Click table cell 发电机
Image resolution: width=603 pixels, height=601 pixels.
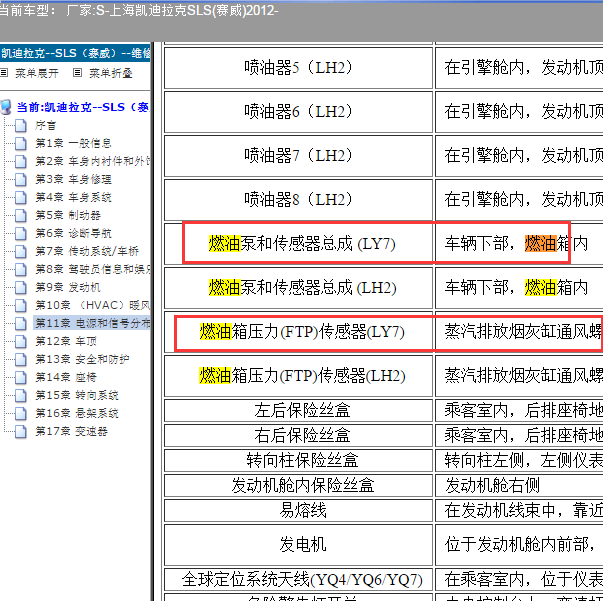pyautogui.click(x=298, y=545)
